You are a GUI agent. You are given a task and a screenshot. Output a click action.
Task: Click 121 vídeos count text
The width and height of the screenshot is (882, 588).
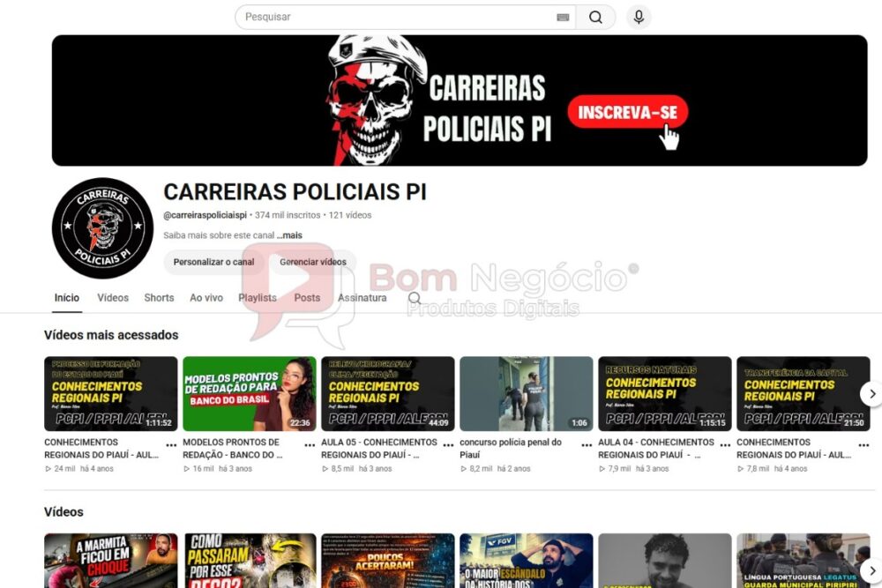pos(350,215)
